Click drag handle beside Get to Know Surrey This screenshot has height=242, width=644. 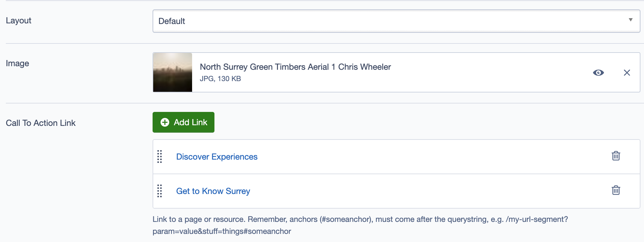[x=160, y=191]
